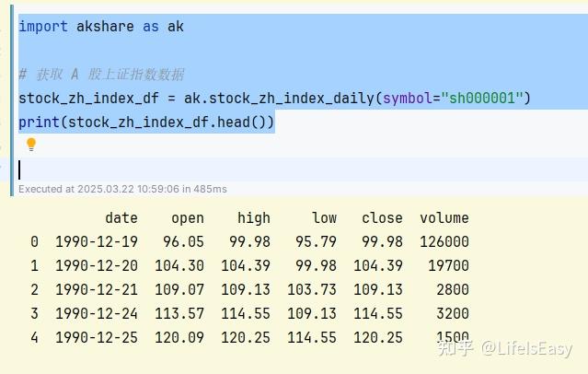Click the "sh000001" string literal

(481, 99)
